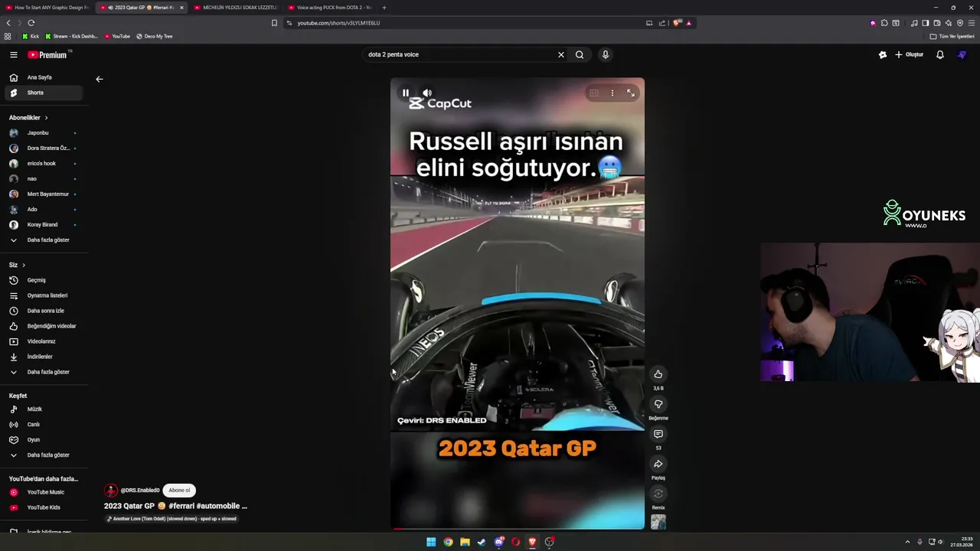Screen dimensions: 980x551
Task: Open Mert Bayantemur channel
Action: tap(43, 194)
